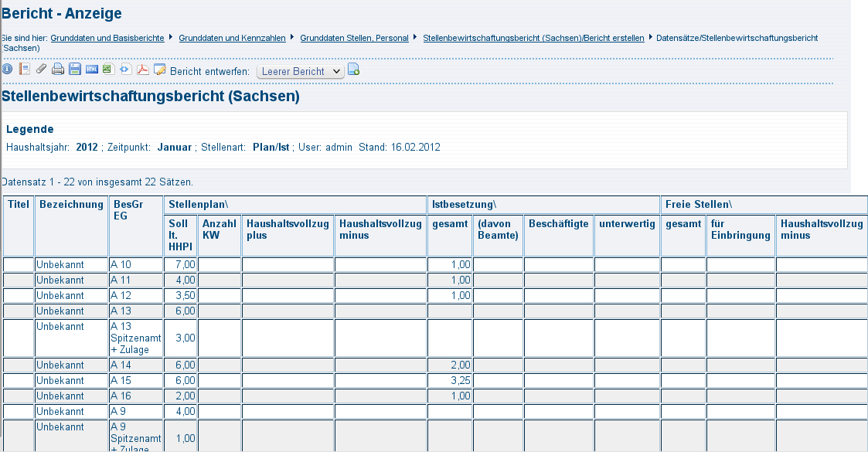This screenshot has width=868, height=452.
Task: Click the new report icon with green plus
Action: point(353,70)
